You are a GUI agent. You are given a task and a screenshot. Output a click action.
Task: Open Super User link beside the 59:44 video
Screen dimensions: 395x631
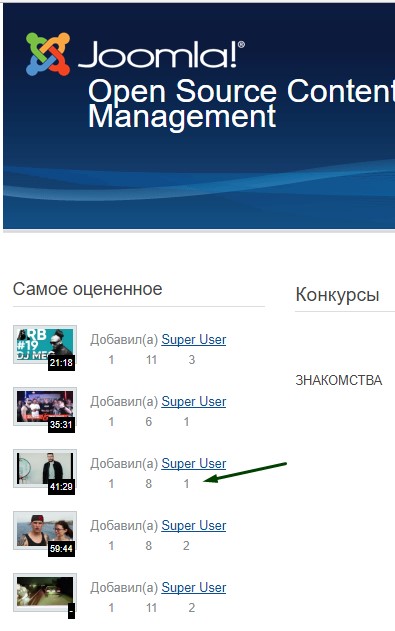(193, 526)
